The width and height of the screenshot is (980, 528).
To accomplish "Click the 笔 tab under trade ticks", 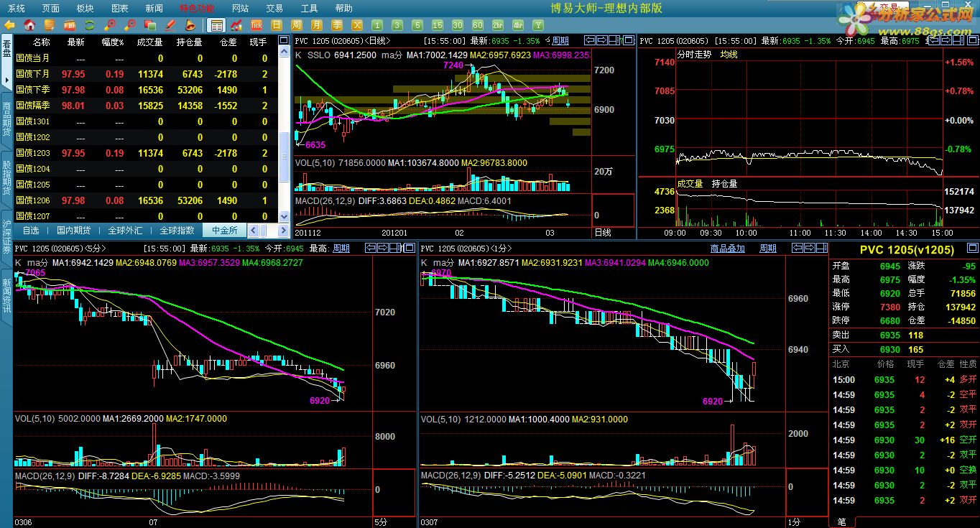I will click(x=841, y=521).
